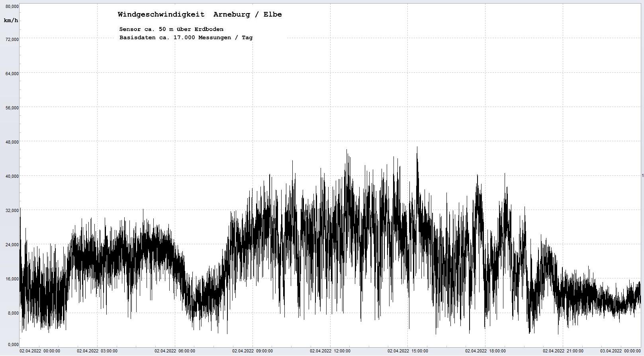Click the 'Basisdaten ca. 17.000 Messungen / Tag' text
This screenshot has height=356, width=644.
[x=186, y=38]
